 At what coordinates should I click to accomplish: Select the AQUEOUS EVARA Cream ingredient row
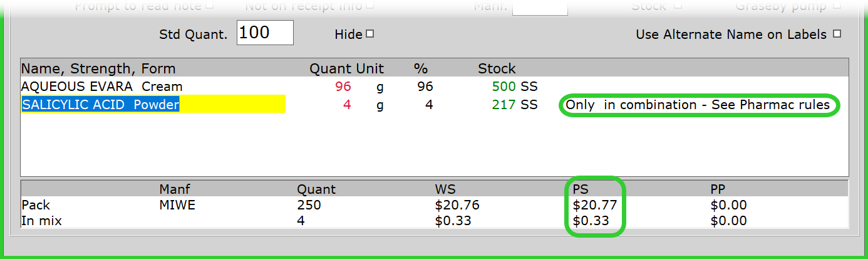(102, 87)
